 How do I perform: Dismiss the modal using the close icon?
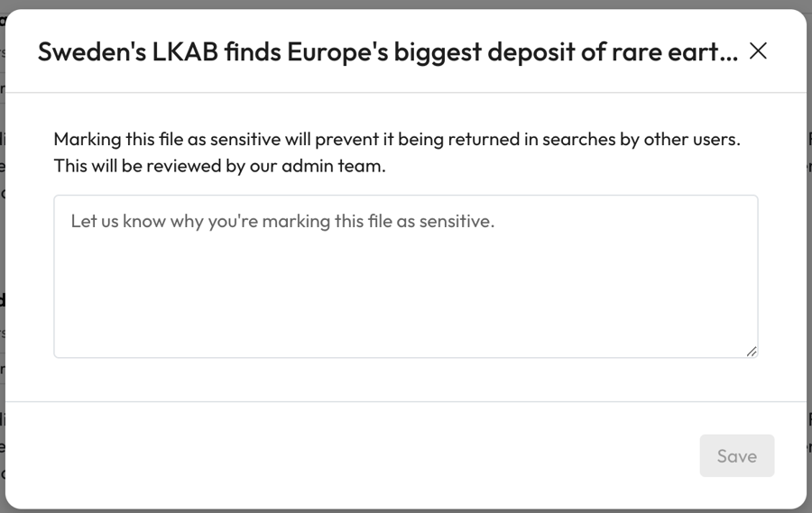(758, 51)
